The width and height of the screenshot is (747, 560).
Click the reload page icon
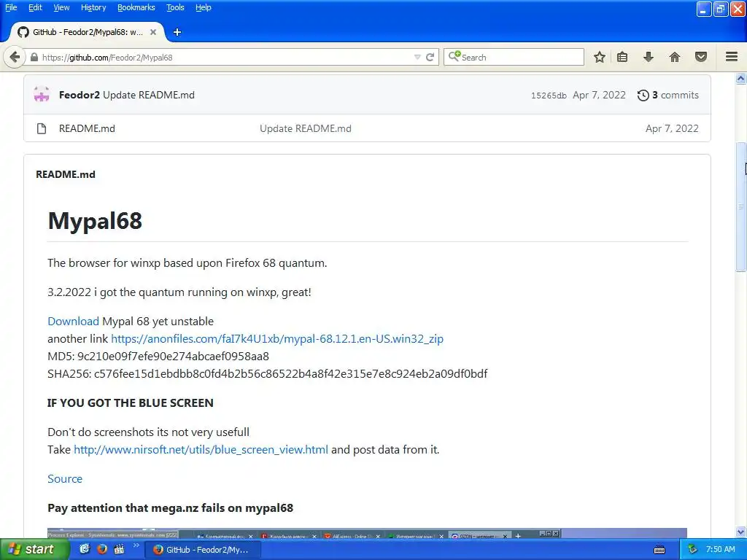click(430, 57)
